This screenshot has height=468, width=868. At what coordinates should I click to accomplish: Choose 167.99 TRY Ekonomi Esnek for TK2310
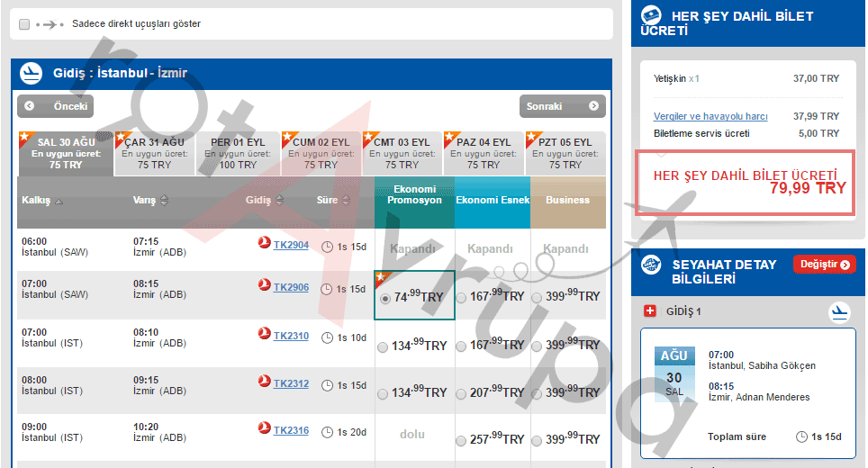pos(461,346)
